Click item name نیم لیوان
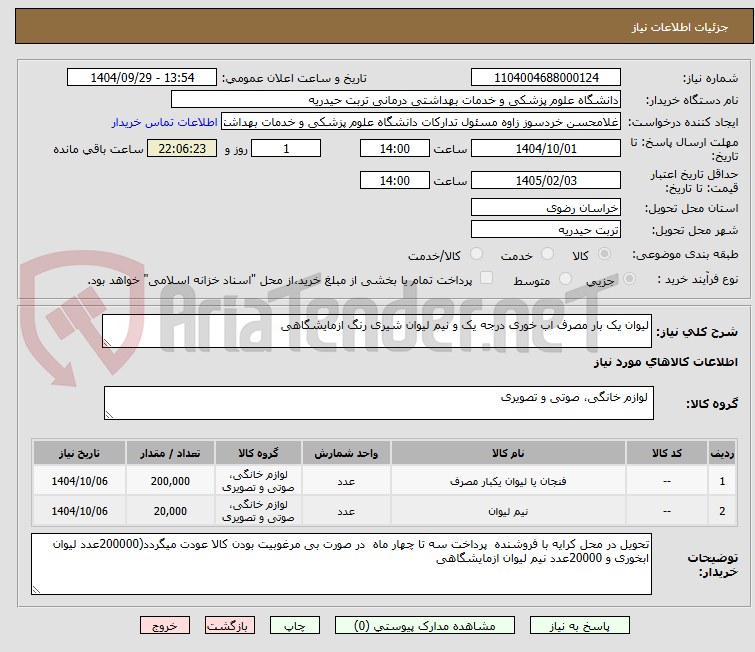Image resolution: width=755 pixels, height=652 pixels. point(508,511)
